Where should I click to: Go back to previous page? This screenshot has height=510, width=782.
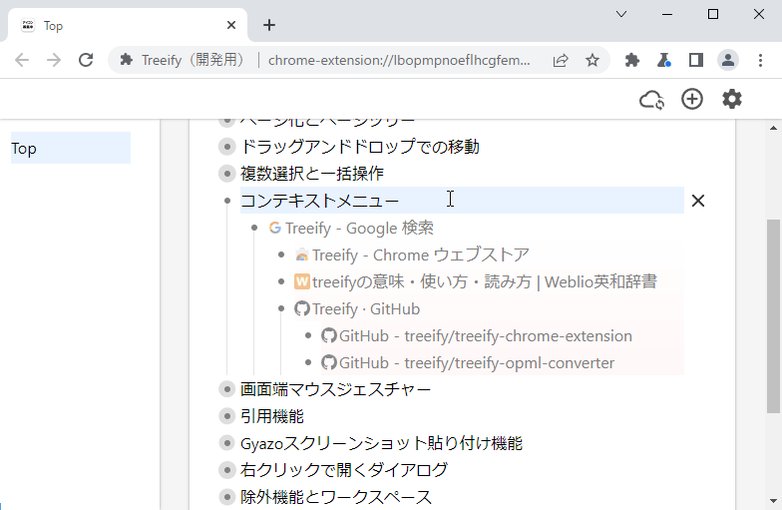(22, 60)
